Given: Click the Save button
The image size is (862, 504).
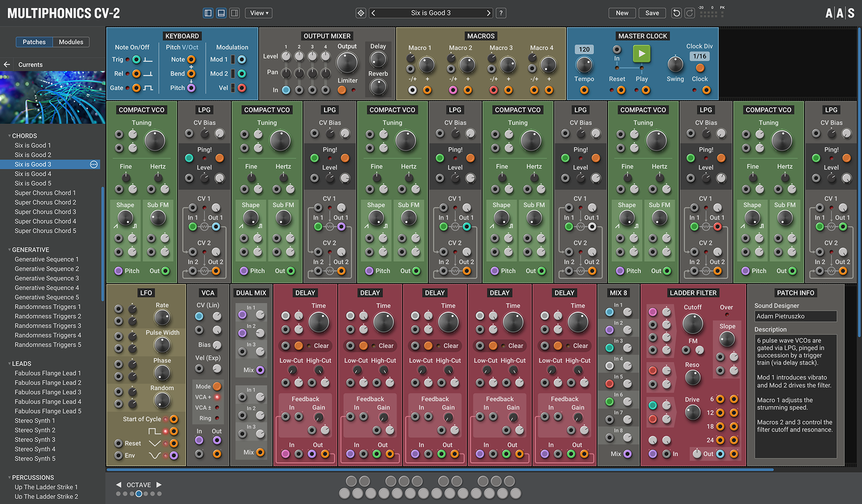Looking at the screenshot, I should [652, 13].
